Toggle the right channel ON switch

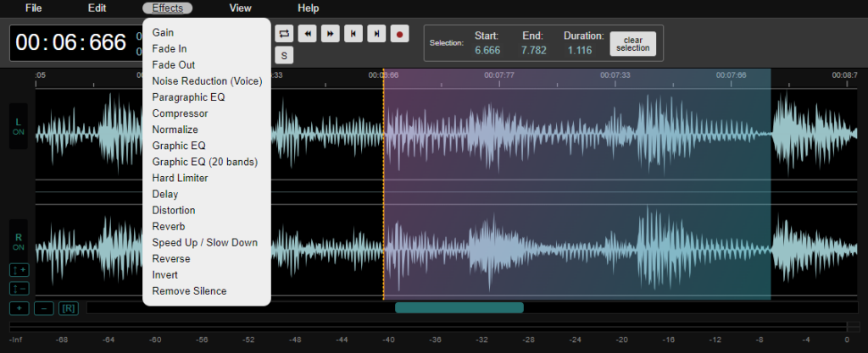point(19,242)
